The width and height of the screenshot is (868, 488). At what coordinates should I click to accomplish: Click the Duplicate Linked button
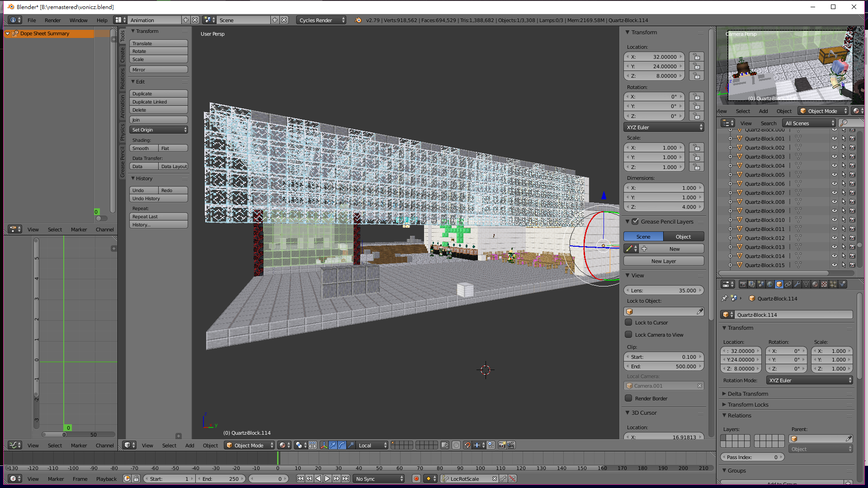159,102
